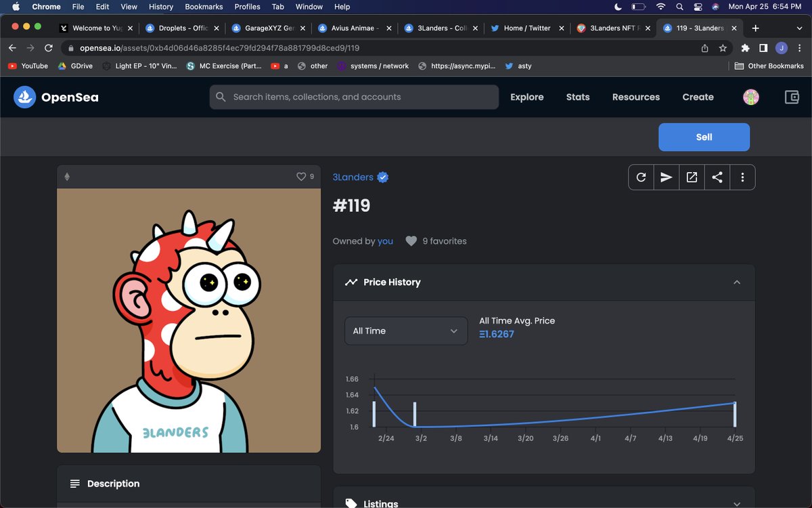Open the 'systems / network' bookmark folder
The width and height of the screenshot is (812, 508).
(373, 66)
